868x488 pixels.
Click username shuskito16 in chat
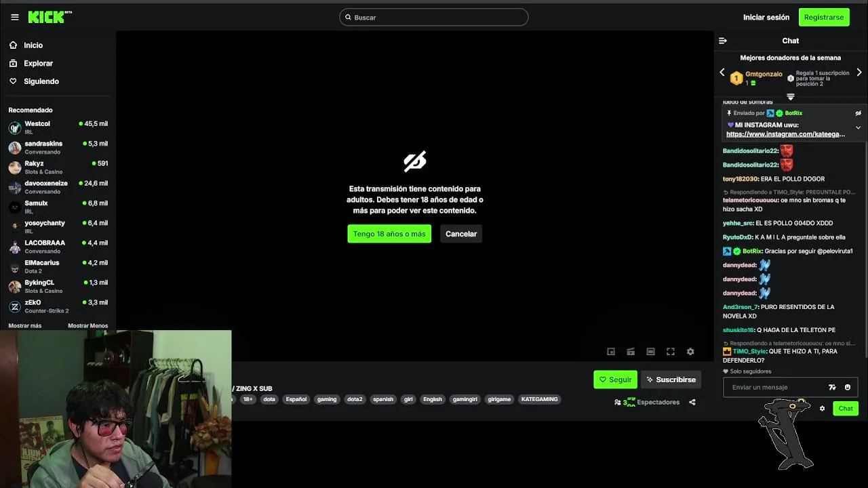pyautogui.click(x=738, y=330)
